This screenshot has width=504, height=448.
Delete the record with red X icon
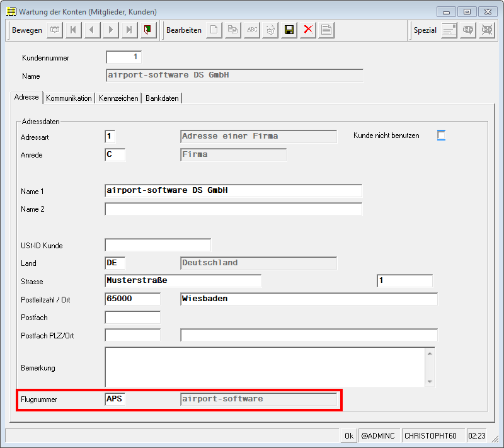(308, 30)
